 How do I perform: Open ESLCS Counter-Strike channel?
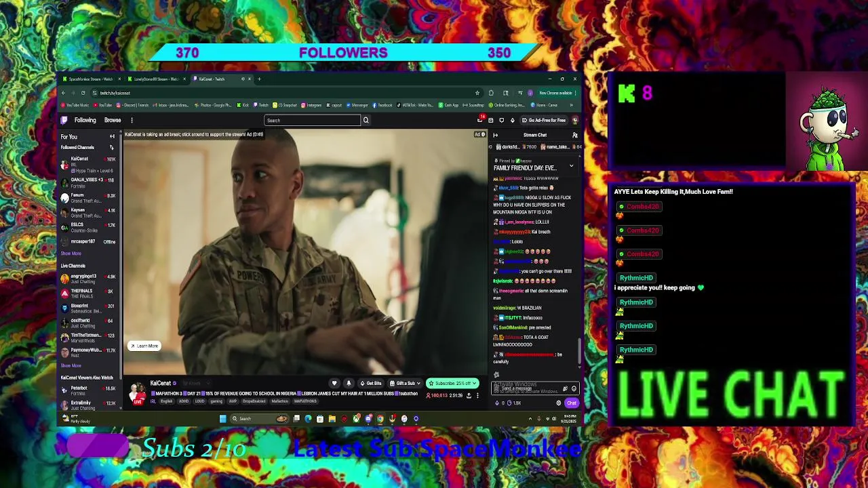point(88,228)
